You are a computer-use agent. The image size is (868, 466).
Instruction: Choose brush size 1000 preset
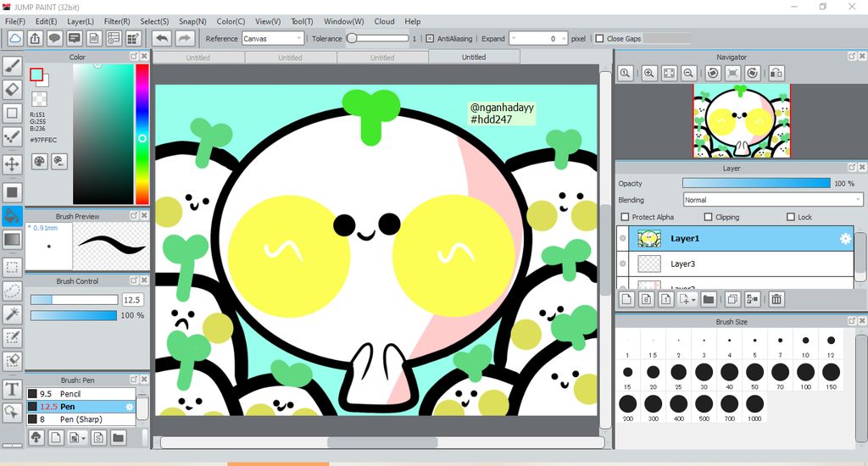754,408
